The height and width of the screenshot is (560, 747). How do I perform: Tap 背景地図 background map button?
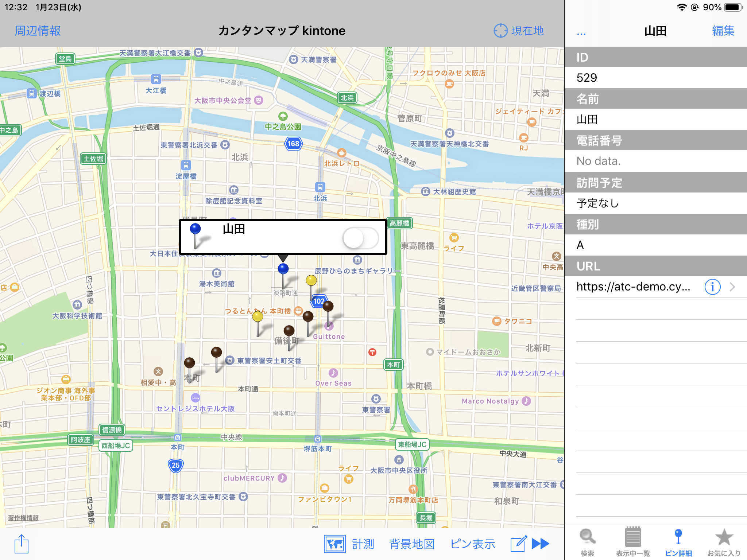click(412, 544)
